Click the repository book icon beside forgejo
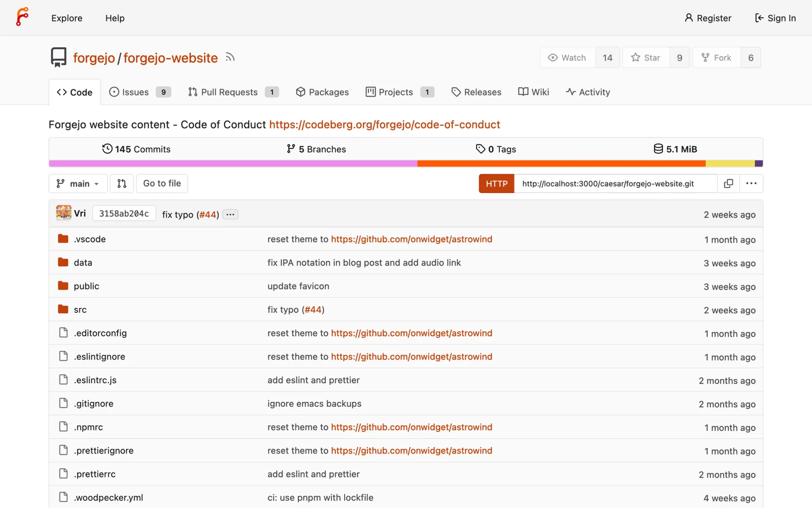The width and height of the screenshot is (812, 508). coord(59,57)
